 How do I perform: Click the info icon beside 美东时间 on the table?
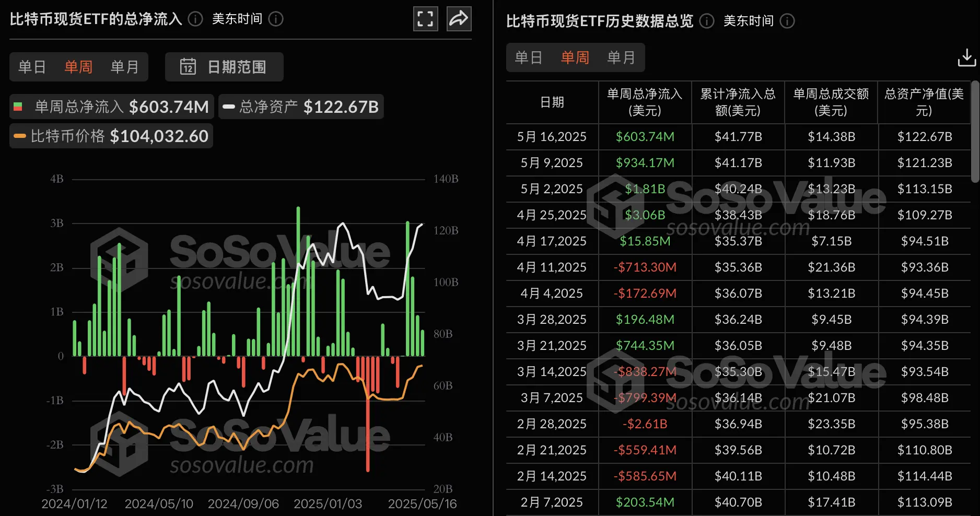(788, 22)
